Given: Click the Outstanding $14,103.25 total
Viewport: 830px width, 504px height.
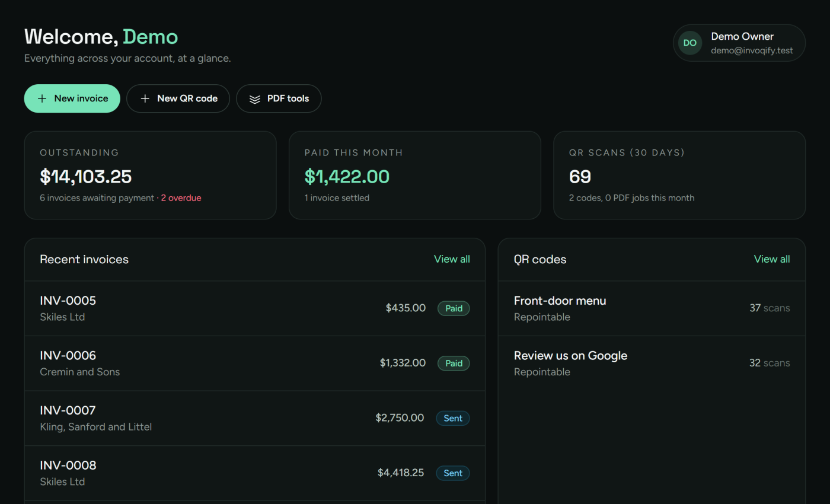Looking at the screenshot, I should (86, 177).
